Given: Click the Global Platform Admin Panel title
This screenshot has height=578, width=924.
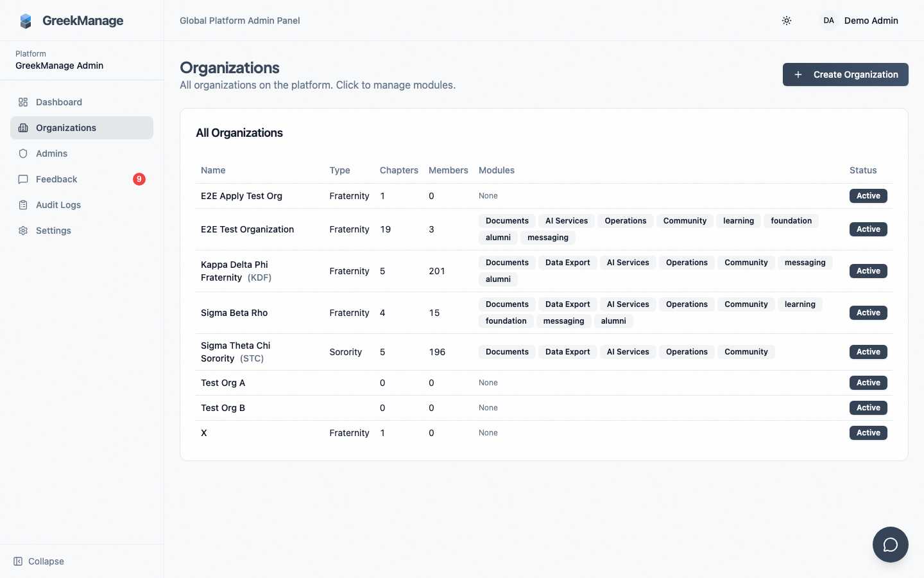Looking at the screenshot, I should (240, 21).
